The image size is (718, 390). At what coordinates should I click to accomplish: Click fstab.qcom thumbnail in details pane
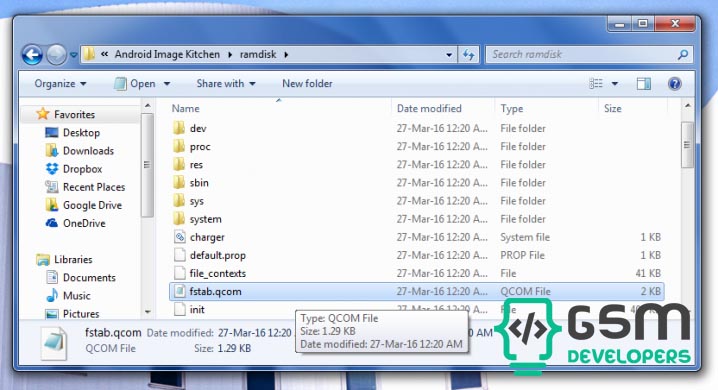(x=54, y=342)
